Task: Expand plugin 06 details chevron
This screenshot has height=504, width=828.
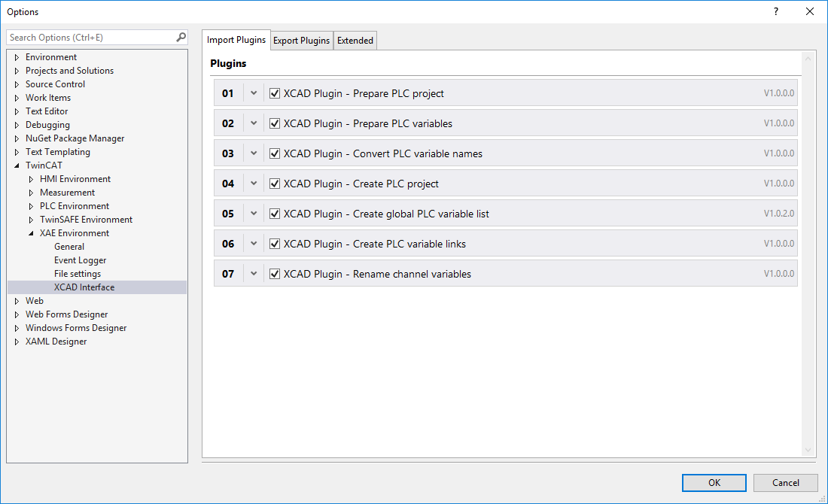Action: [254, 244]
